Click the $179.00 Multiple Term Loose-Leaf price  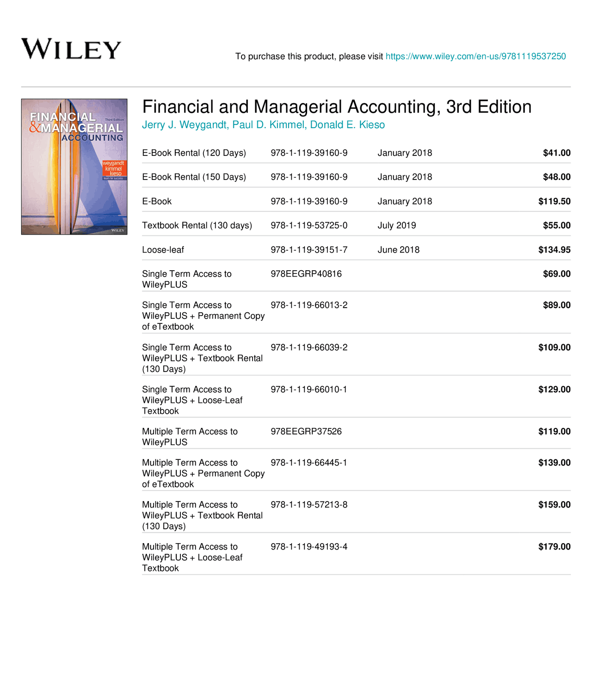554,547
